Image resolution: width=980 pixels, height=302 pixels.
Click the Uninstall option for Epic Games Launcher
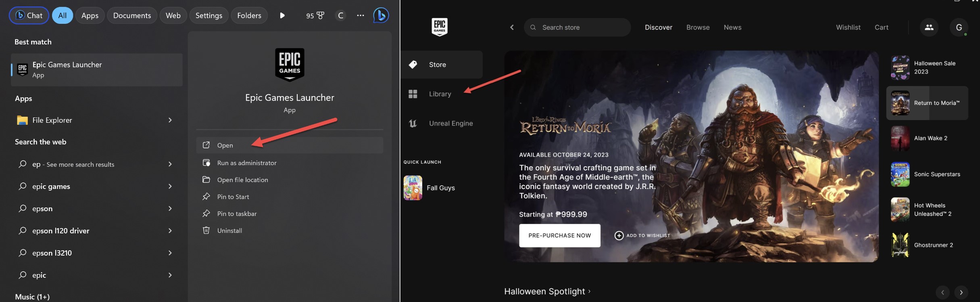(x=290, y=231)
